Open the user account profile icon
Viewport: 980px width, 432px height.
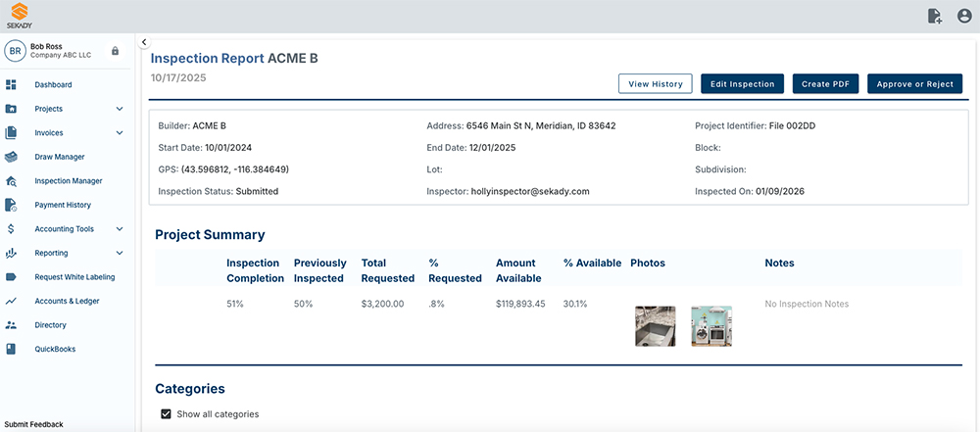pos(964,16)
